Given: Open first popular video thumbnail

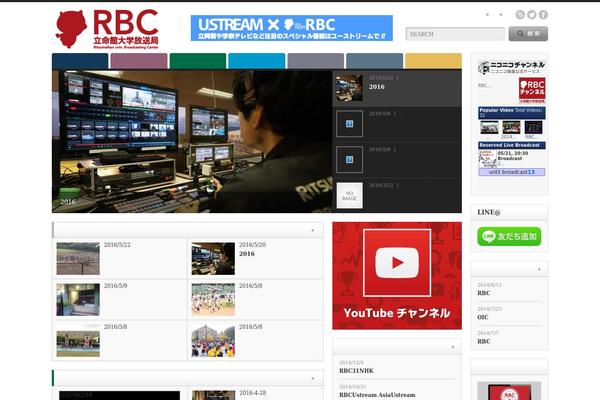Looking at the screenshot, I should tap(489, 127).
